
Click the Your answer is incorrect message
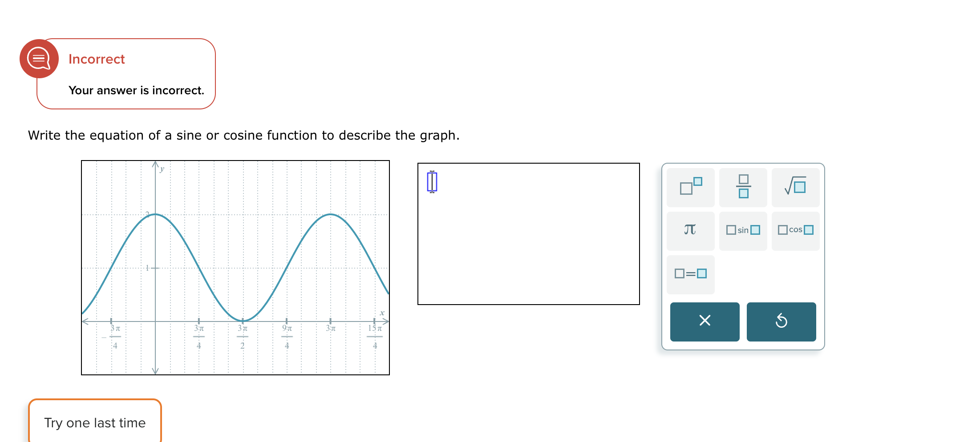[136, 90]
